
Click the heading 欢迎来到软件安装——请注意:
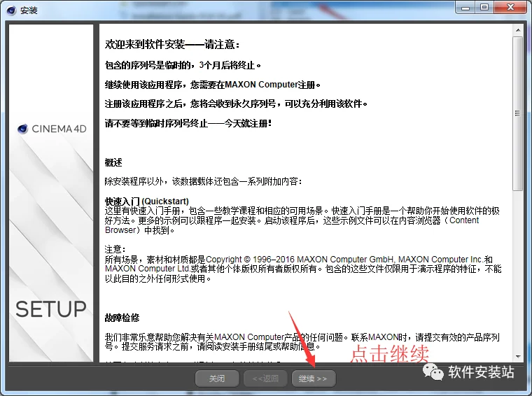point(172,44)
